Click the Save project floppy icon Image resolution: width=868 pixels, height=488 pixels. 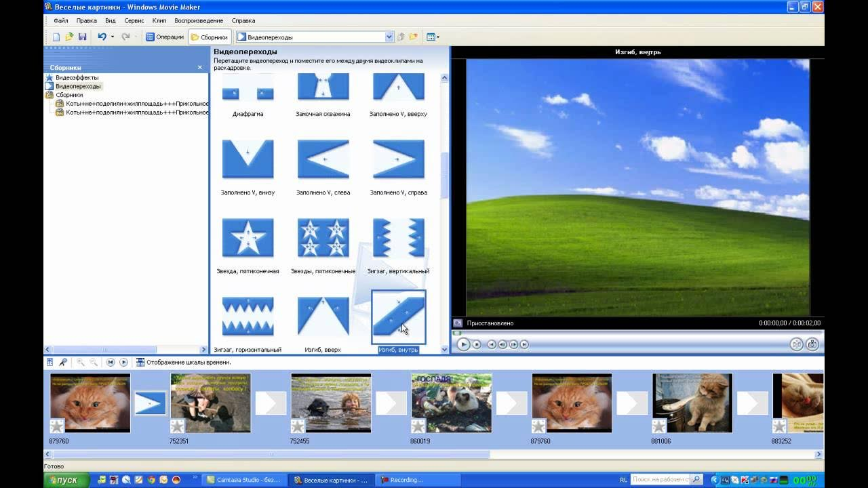pos(82,37)
